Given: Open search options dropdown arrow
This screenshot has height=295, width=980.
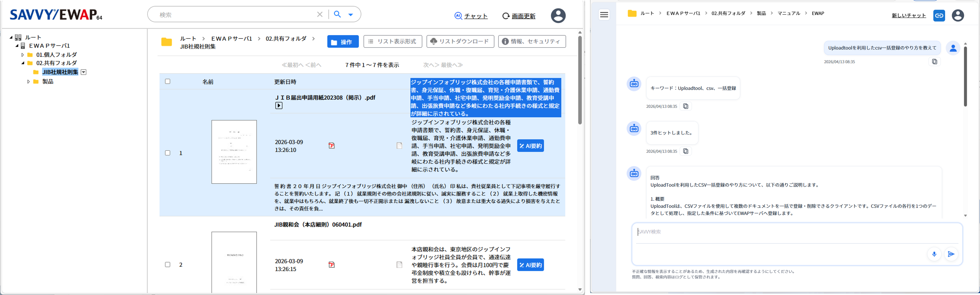Looking at the screenshot, I should coord(350,15).
